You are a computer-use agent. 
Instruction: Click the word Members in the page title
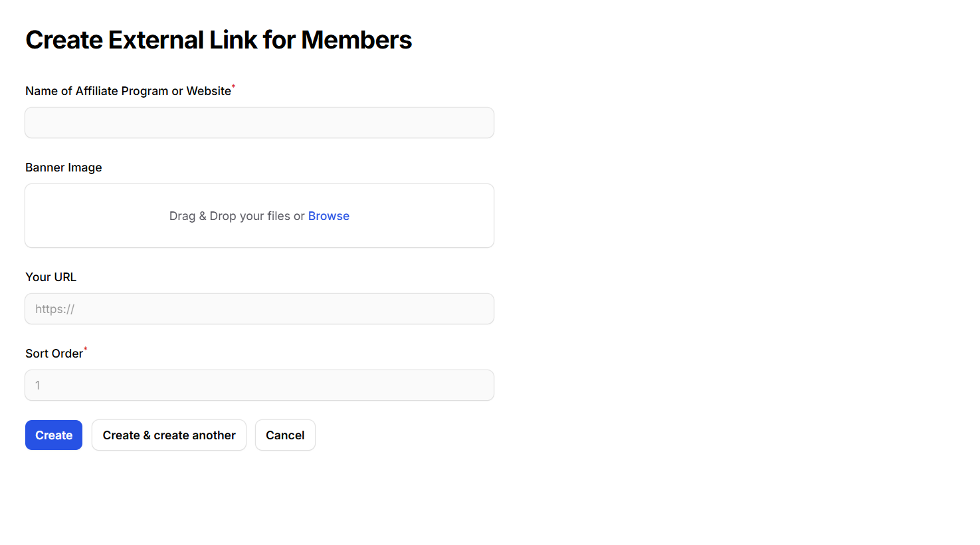356,40
